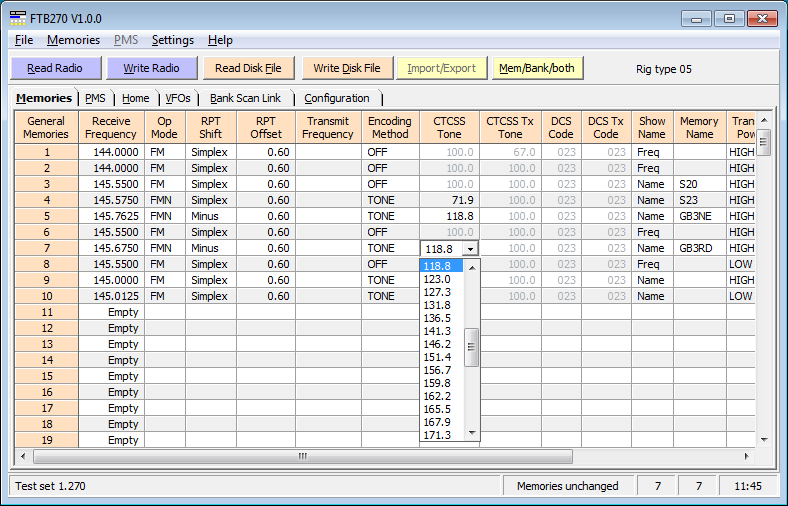The height and width of the screenshot is (506, 788).
Task: Pick 167.9 tone from the dropdown list
Action: pos(437,422)
